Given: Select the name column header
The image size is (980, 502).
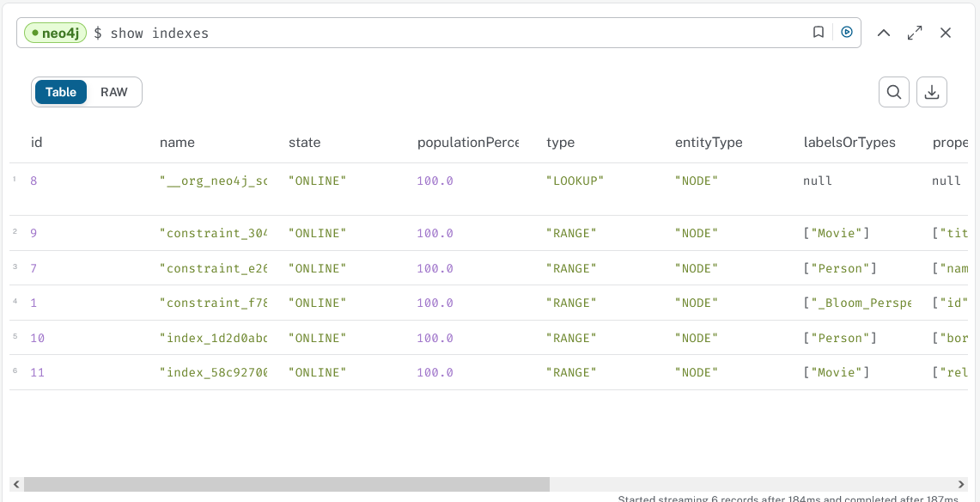Looking at the screenshot, I should (x=177, y=143).
